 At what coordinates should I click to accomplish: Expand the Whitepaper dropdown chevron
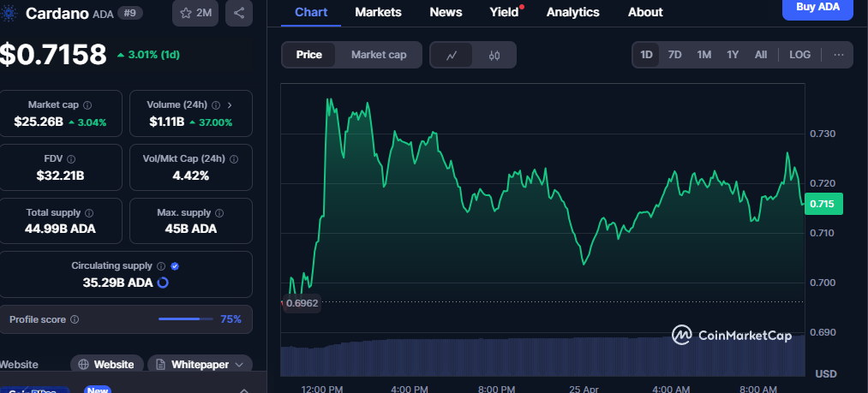pos(239,364)
